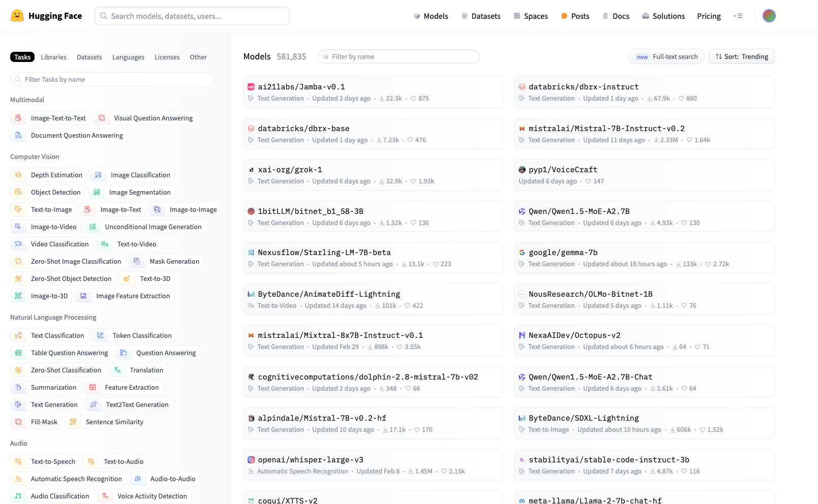818x504 pixels.
Task: Click the Audio Classification task icon
Action: pos(19,496)
